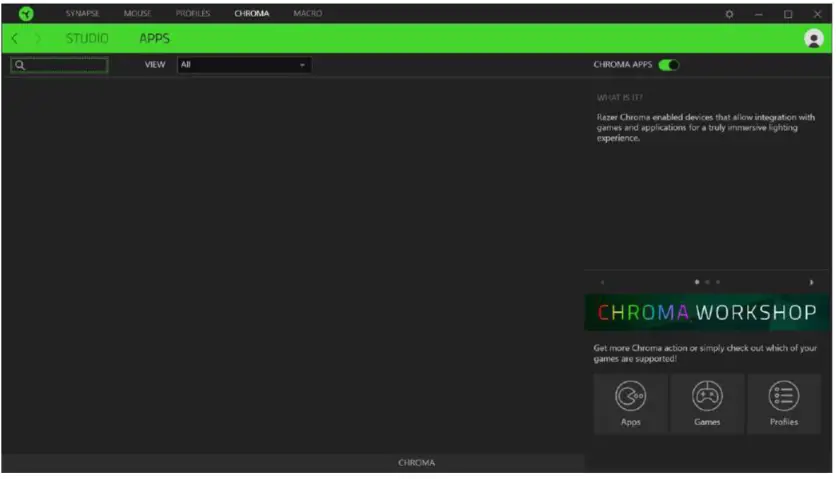The height and width of the screenshot is (479, 840).
Task: Select the Apps subtab
Action: tap(154, 39)
